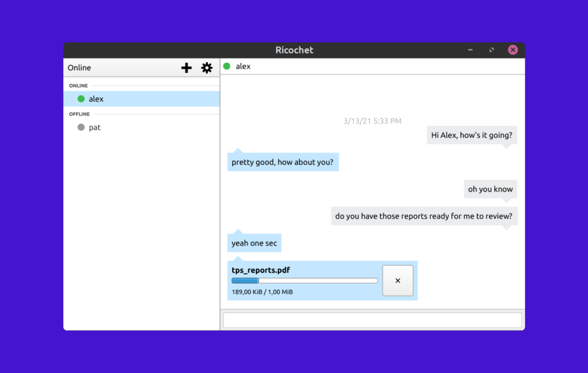Click the green status dot beside alex in sidebar
This screenshot has height=373, width=588.
pyautogui.click(x=81, y=99)
